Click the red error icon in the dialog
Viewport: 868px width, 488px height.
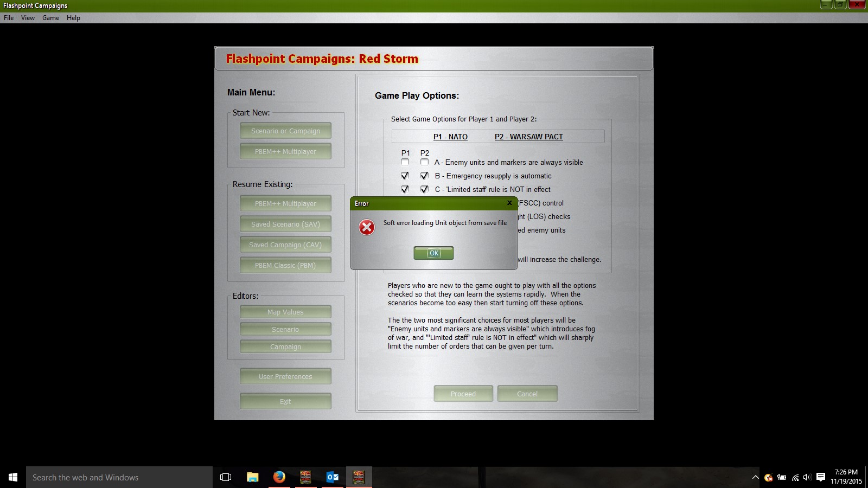[x=367, y=227]
